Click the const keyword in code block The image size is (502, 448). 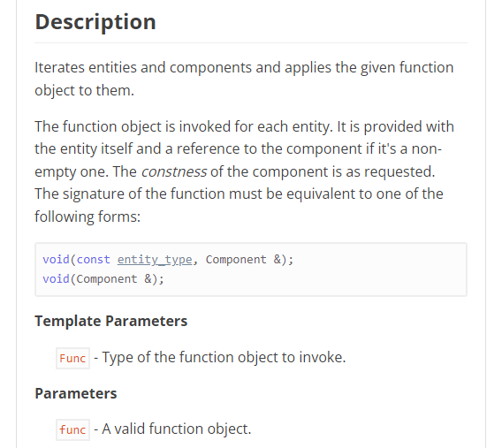93,260
